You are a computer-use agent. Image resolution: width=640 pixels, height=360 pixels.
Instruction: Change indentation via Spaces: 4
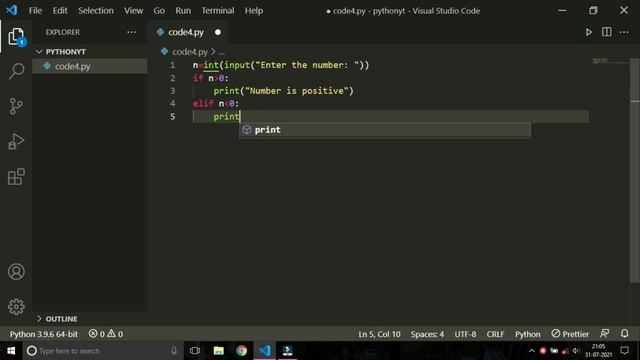[427, 334]
